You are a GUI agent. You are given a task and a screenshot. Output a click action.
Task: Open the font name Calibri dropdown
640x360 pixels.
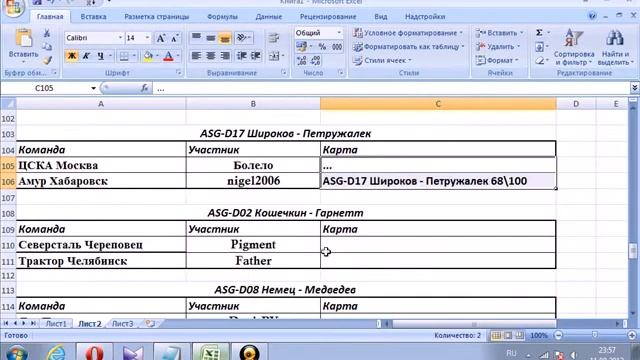(120, 38)
